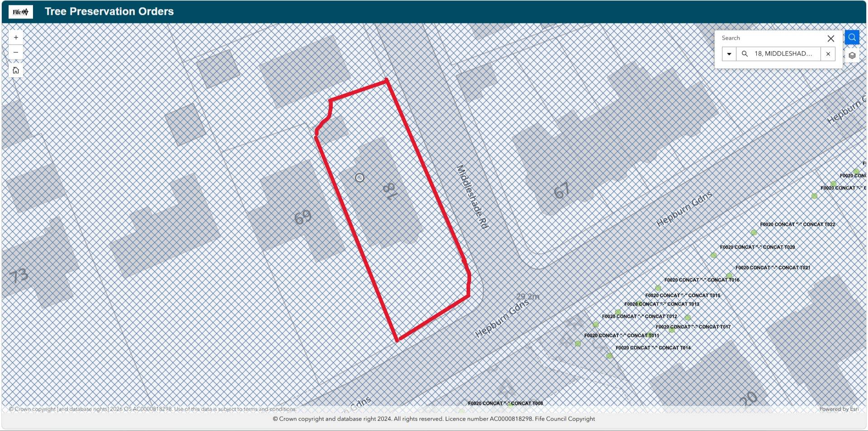Click the tree point labelled CONCAT T014
Screen dimensions: 868x431
(x=609, y=356)
